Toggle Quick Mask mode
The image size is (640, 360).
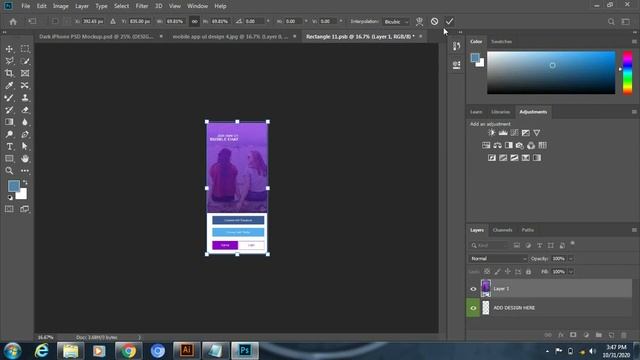click(x=9, y=209)
